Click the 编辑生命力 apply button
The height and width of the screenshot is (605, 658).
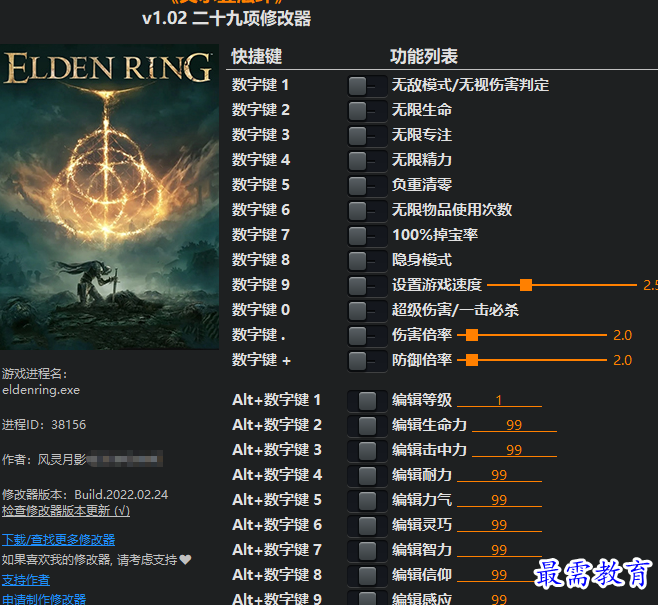coord(367,426)
